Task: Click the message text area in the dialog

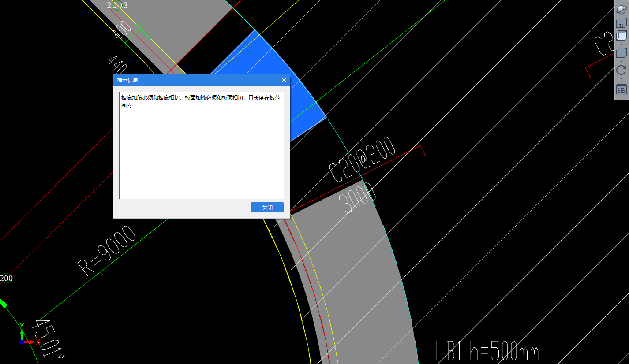Action: [x=202, y=145]
